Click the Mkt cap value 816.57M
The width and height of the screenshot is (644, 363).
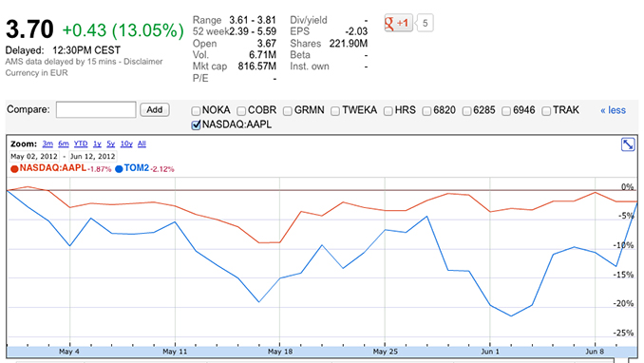pyautogui.click(x=257, y=67)
